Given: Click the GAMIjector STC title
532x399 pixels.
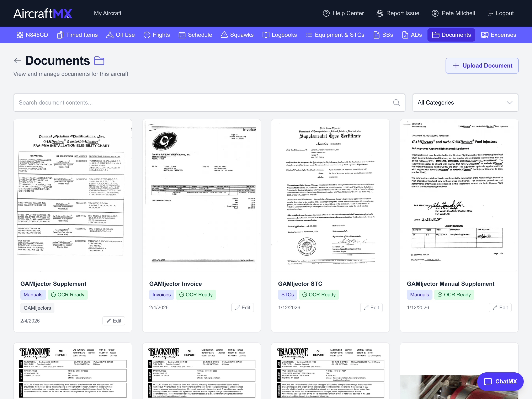Looking at the screenshot, I should [x=300, y=284].
